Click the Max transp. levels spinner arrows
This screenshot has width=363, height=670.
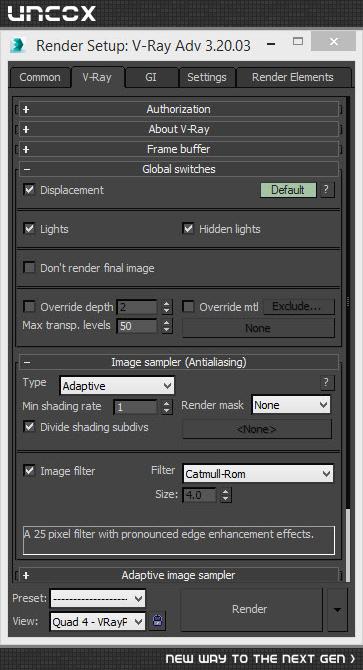coord(167,326)
